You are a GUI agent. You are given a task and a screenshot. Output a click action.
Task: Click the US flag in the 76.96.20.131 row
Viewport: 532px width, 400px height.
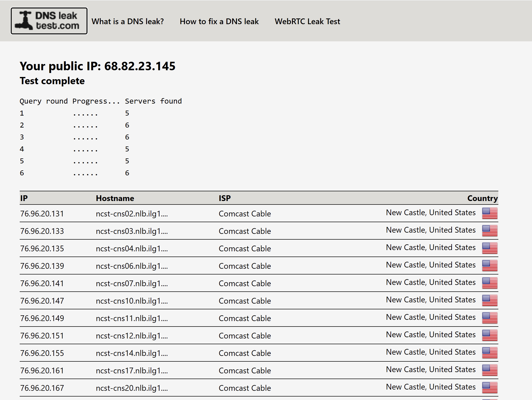[490, 213]
